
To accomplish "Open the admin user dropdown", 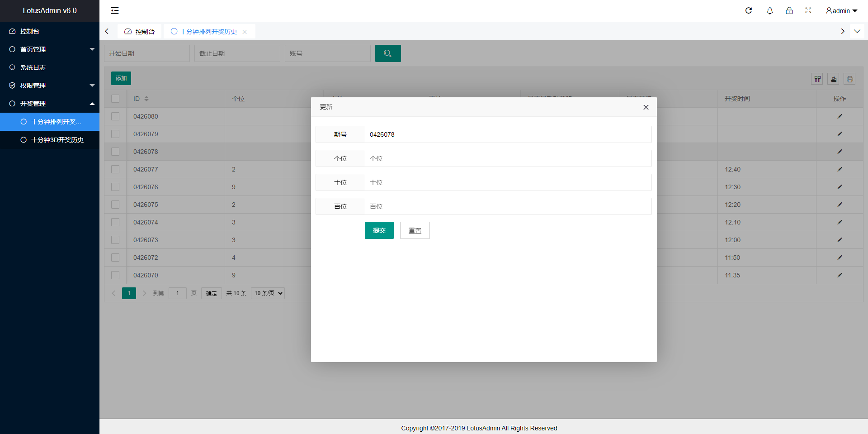I will pyautogui.click(x=841, y=11).
